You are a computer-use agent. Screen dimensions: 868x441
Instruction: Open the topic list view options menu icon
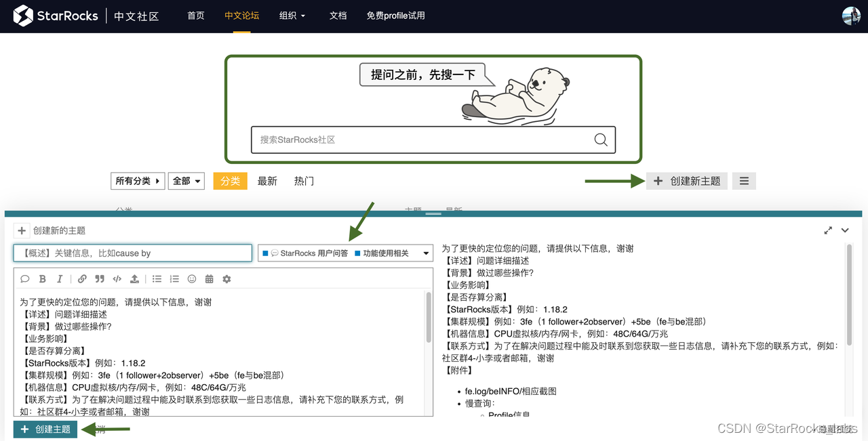[743, 180]
